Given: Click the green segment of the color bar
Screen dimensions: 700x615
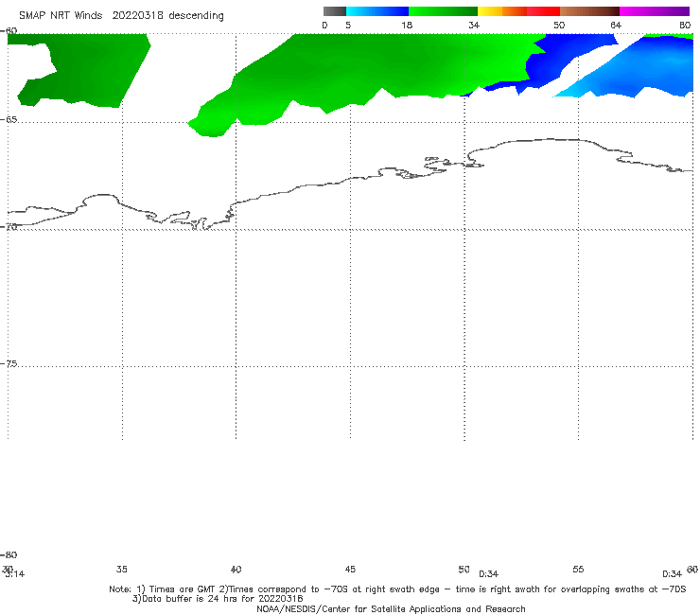Looking at the screenshot, I should 443,11.
